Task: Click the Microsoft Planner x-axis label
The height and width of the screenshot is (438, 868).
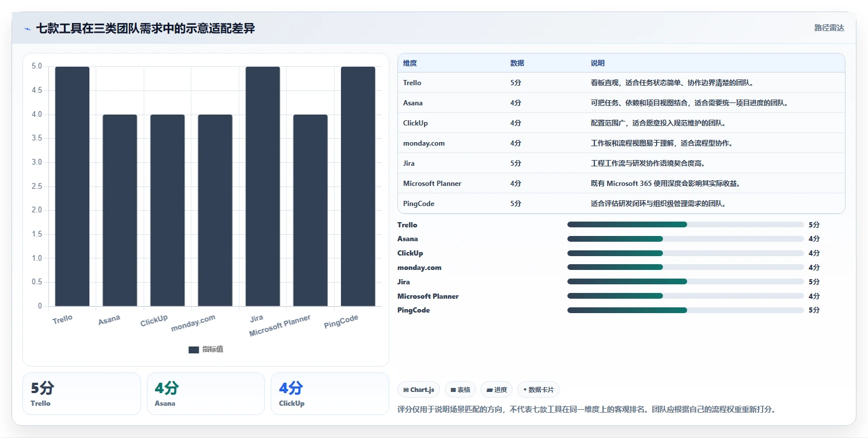Action: [280, 326]
